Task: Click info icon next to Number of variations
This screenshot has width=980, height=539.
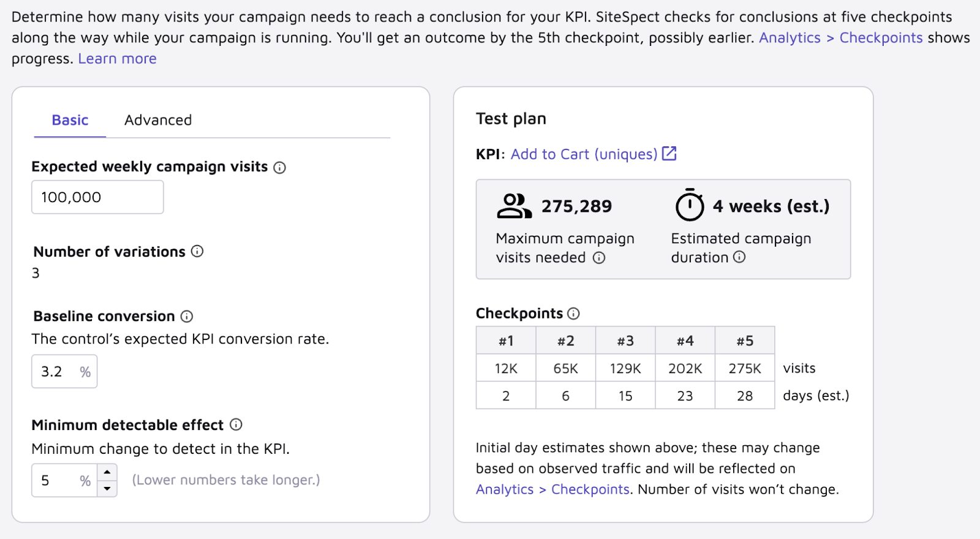Action: (x=197, y=251)
